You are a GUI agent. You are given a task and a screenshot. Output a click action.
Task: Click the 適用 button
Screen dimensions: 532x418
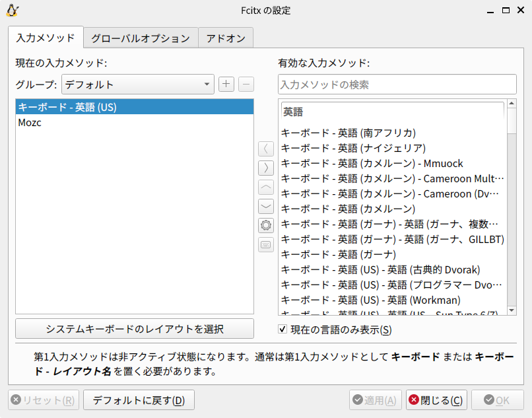pyautogui.click(x=376, y=400)
